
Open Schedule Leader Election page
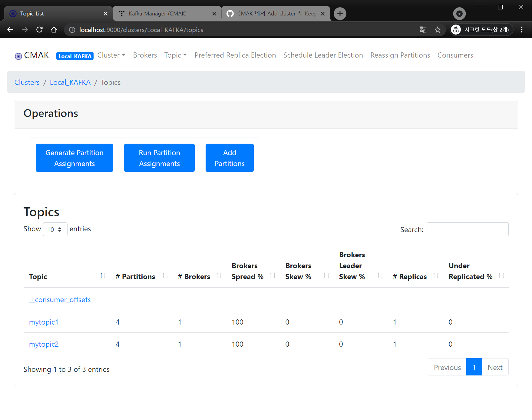coord(323,55)
